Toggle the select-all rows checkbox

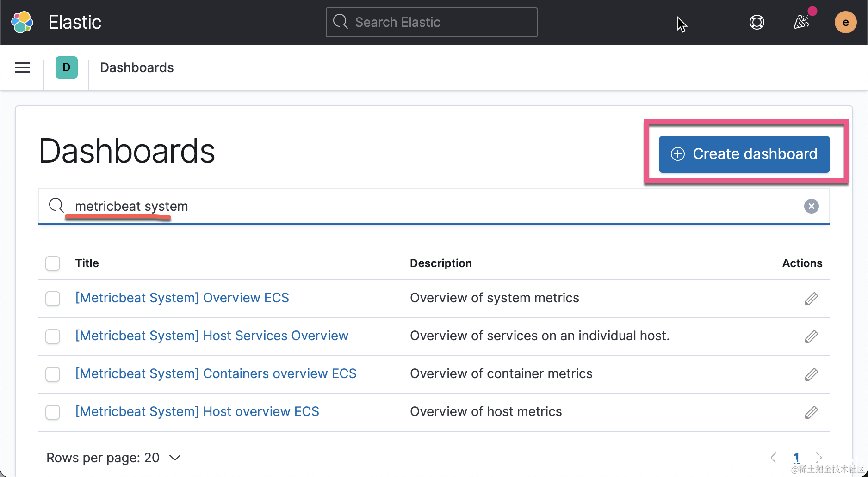click(x=53, y=263)
